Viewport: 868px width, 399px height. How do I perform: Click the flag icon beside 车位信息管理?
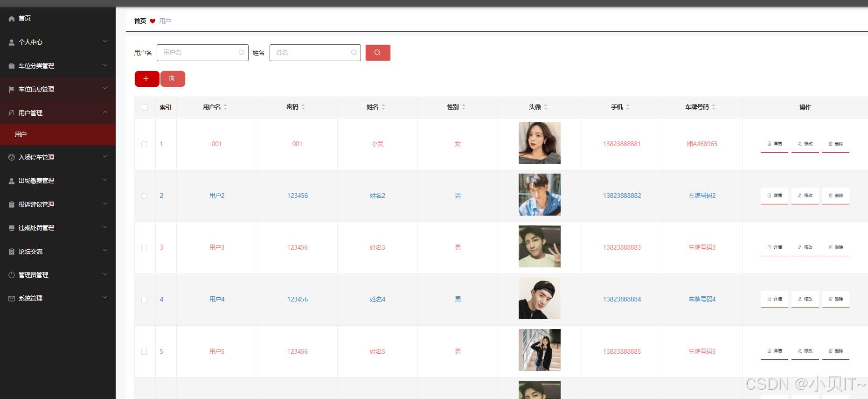click(12, 89)
